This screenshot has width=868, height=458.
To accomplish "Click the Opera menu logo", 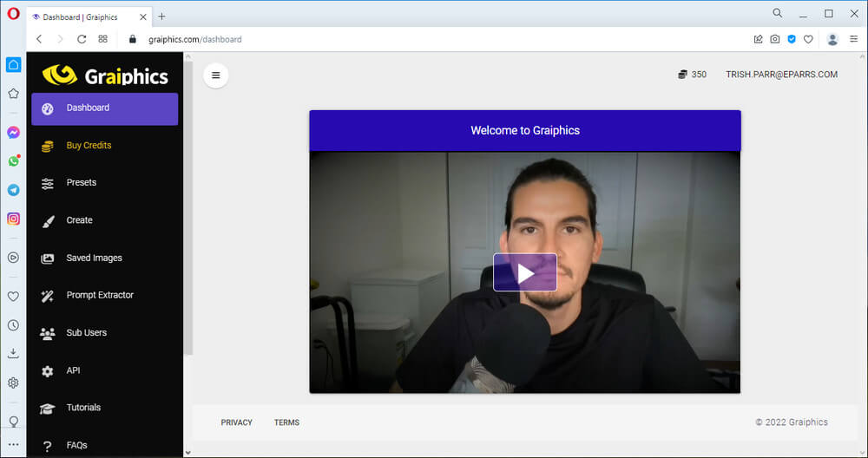I will pyautogui.click(x=13, y=13).
